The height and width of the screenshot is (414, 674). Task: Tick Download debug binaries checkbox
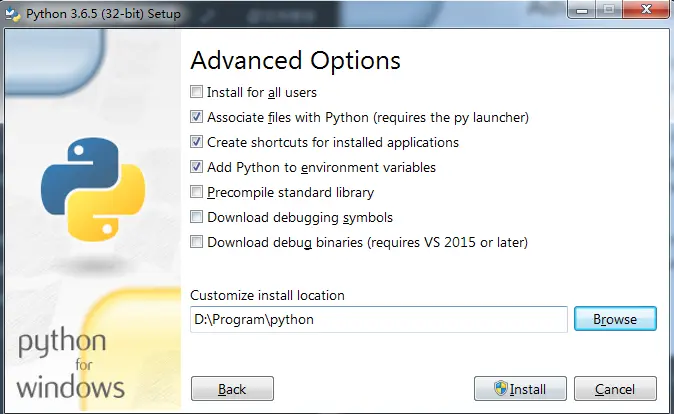point(196,242)
